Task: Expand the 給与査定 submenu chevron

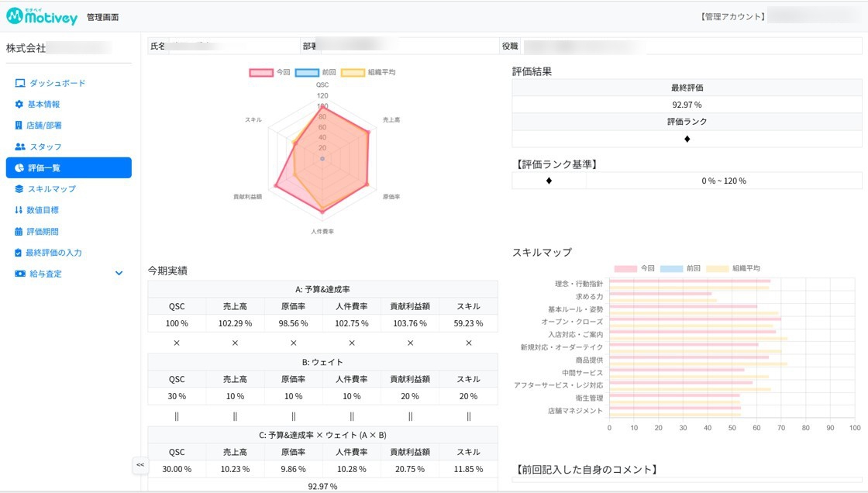Action: [118, 273]
